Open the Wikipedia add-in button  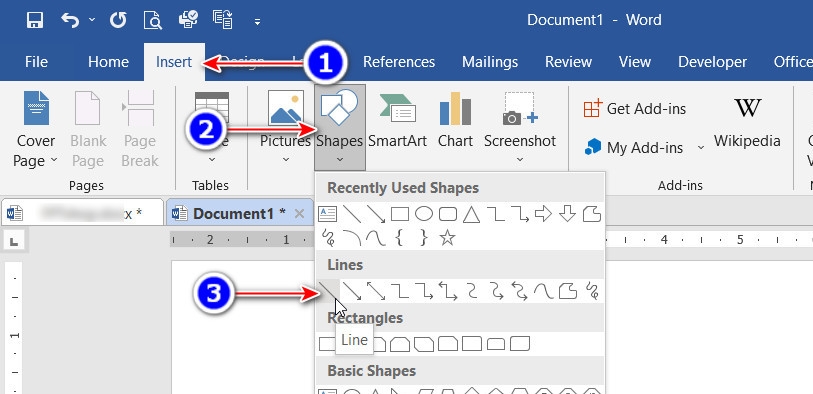coord(747,123)
